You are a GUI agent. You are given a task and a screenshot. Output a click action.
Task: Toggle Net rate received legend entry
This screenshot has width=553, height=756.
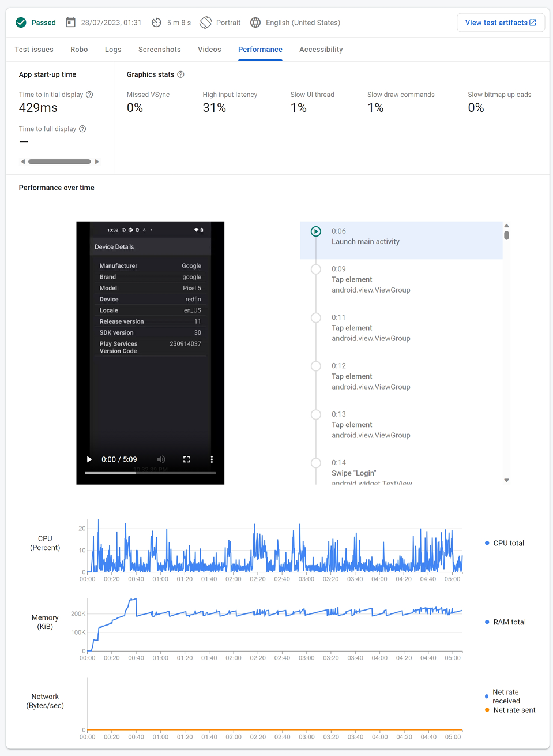[503, 697]
